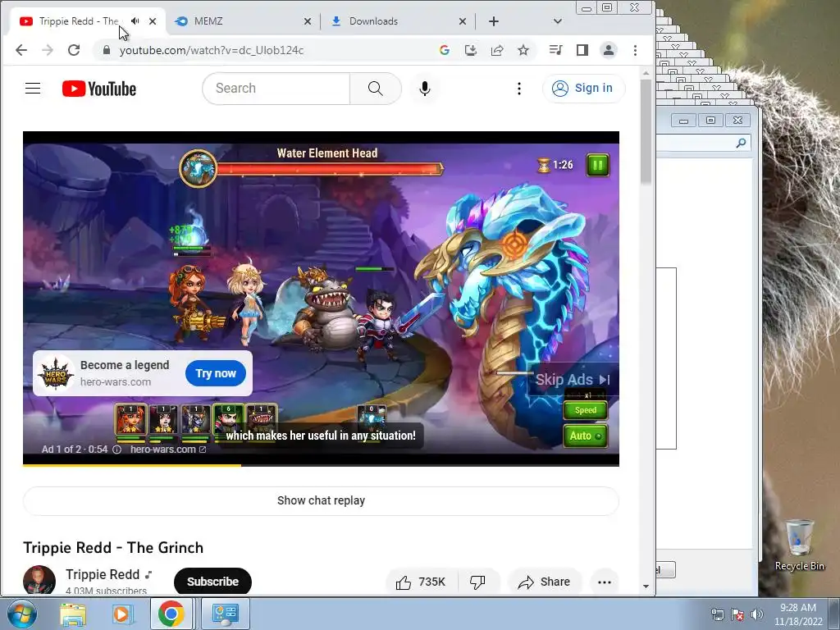Screen dimensions: 840x630
Task: Click Sign in button
Action: tap(583, 89)
